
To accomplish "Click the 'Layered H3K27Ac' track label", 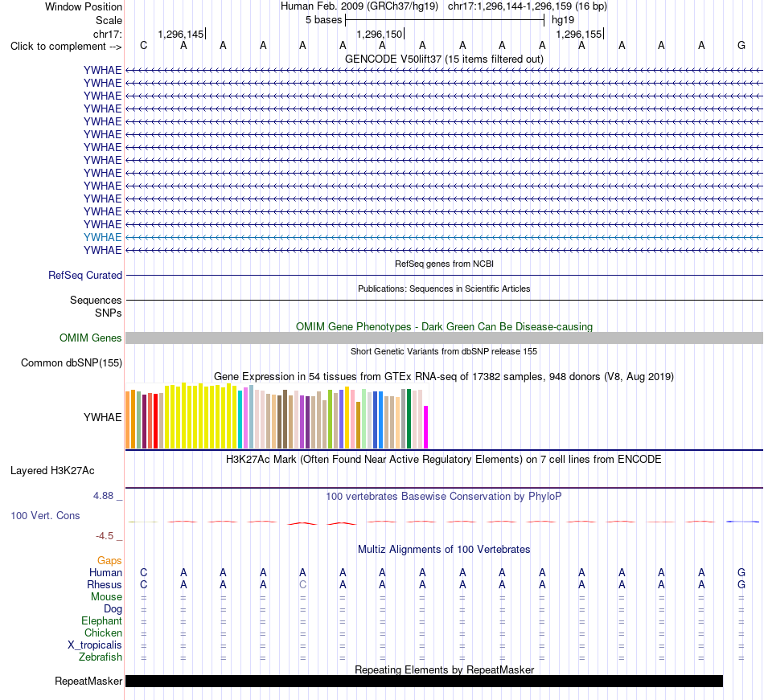I will (x=52, y=471).
